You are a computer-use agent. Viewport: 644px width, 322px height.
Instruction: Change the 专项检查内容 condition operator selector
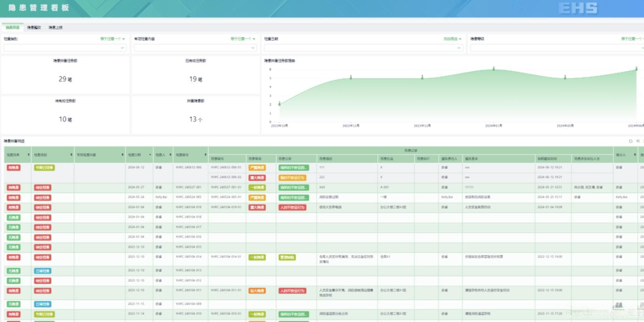click(x=243, y=39)
